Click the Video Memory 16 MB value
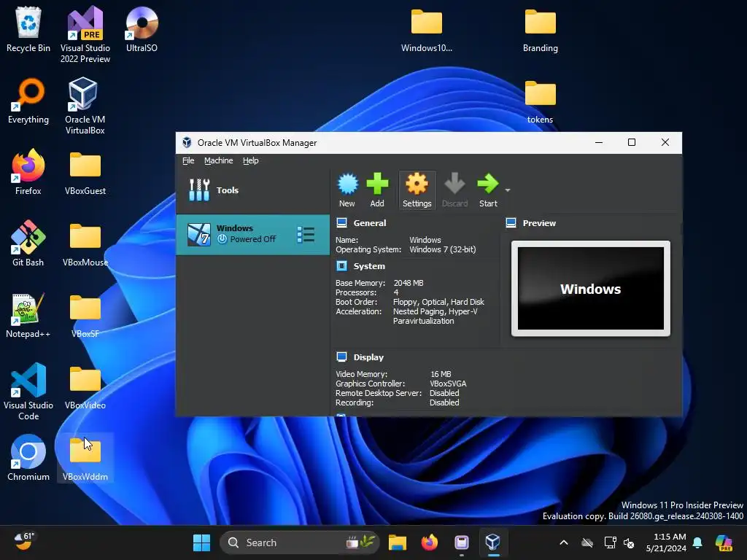The height and width of the screenshot is (560, 747). pyautogui.click(x=441, y=374)
